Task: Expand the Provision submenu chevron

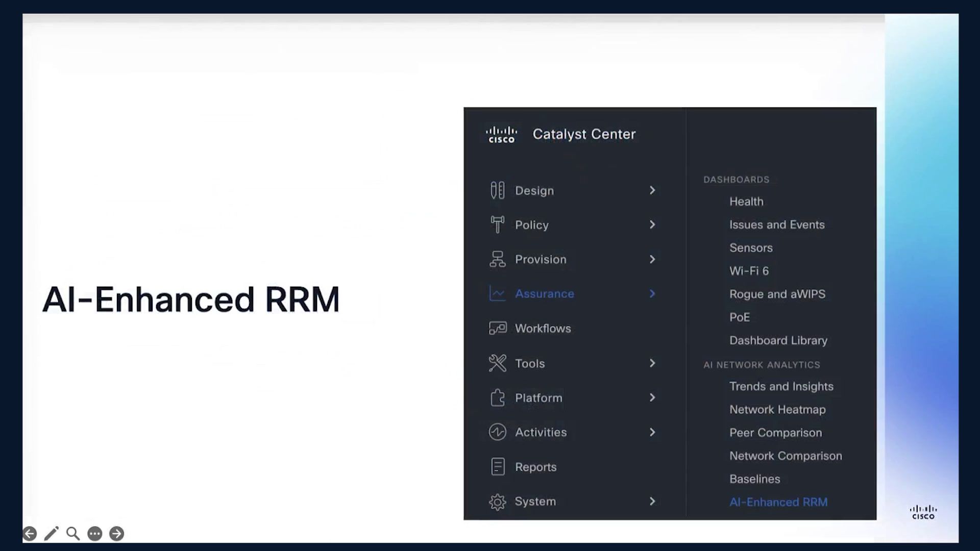Action: tap(652, 259)
